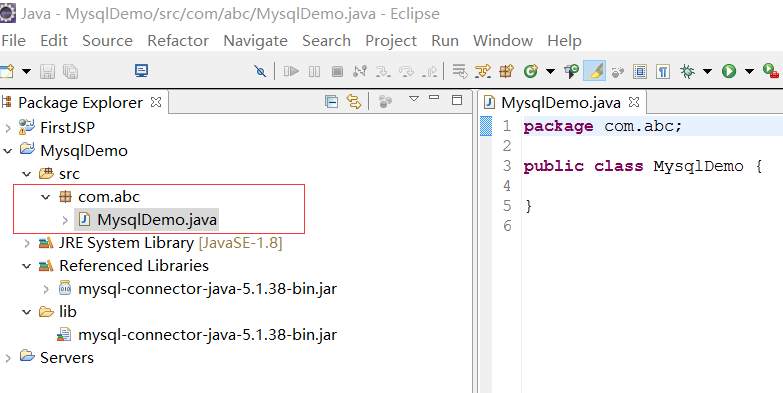This screenshot has height=393, width=783.
Task: Open the File menu
Action: coord(13,40)
